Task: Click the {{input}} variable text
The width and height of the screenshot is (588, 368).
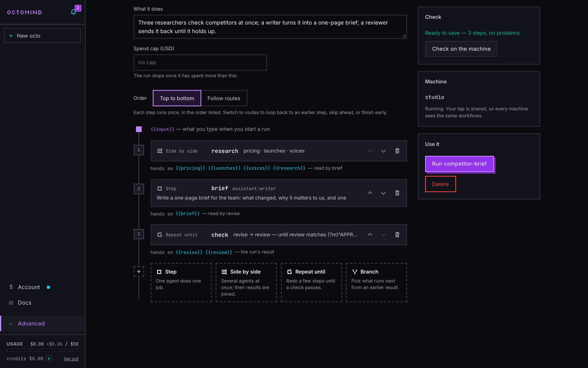Action: pyautogui.click(x=163, y=129)
